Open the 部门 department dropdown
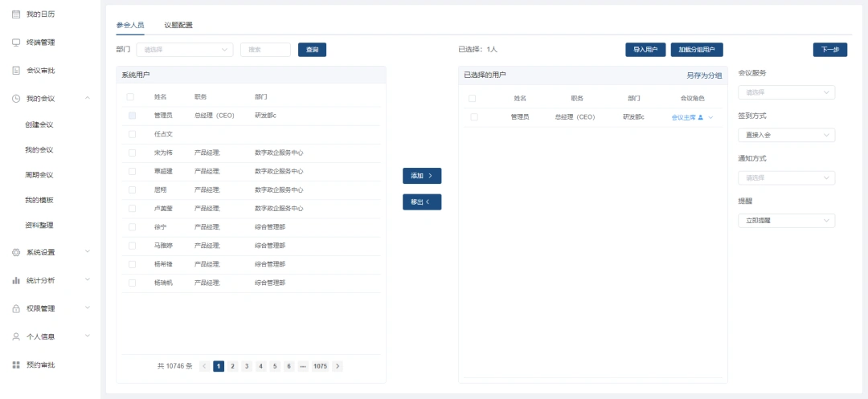868x399 pixels. (184, 50)
